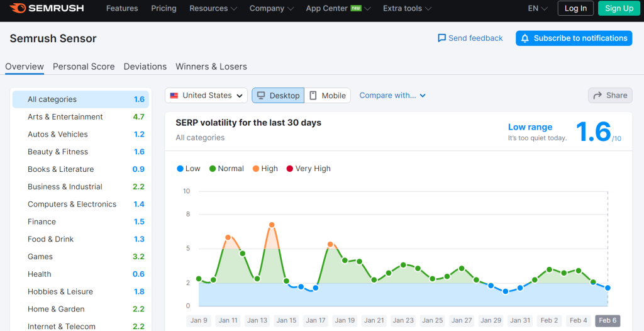Click the Jan 31 date label
The height and width of the screenshot is (331, 644).
[520, 320]
